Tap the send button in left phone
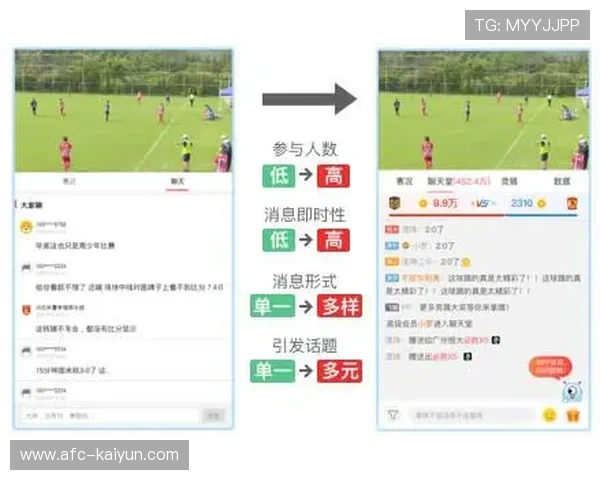 pyautogui.click(x=213, y=416)
